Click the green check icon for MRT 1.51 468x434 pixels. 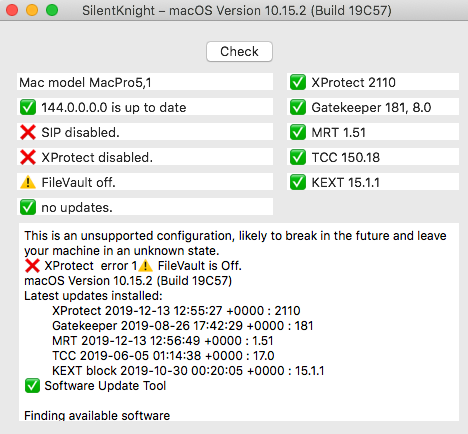[x=298, y=132]
